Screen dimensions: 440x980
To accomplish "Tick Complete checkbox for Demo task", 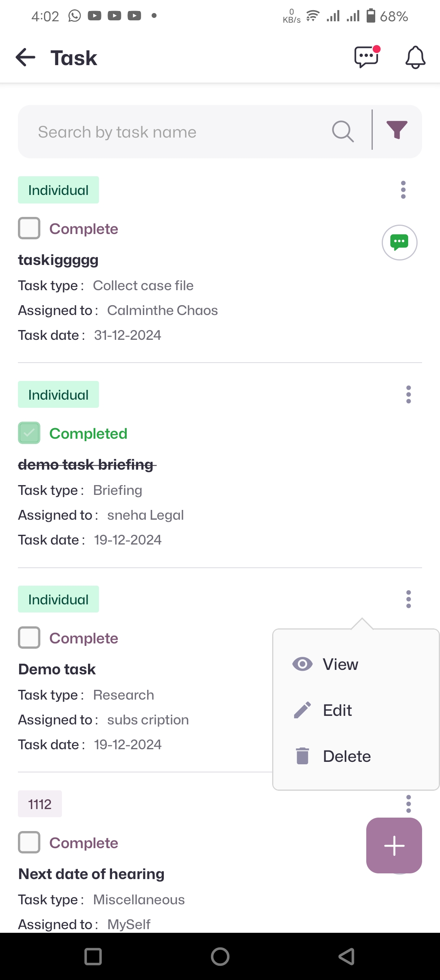I will click(x=29, y=638).
